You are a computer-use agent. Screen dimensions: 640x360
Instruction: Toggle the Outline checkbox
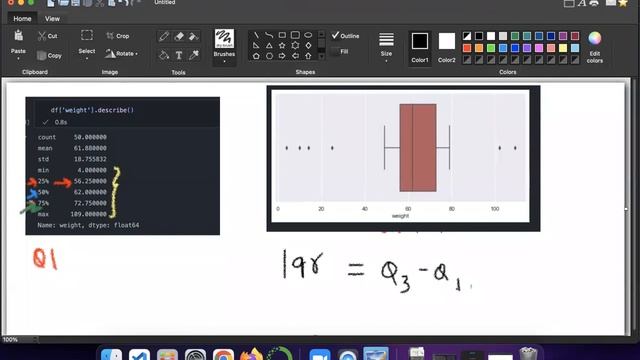(x=345, y=36)
